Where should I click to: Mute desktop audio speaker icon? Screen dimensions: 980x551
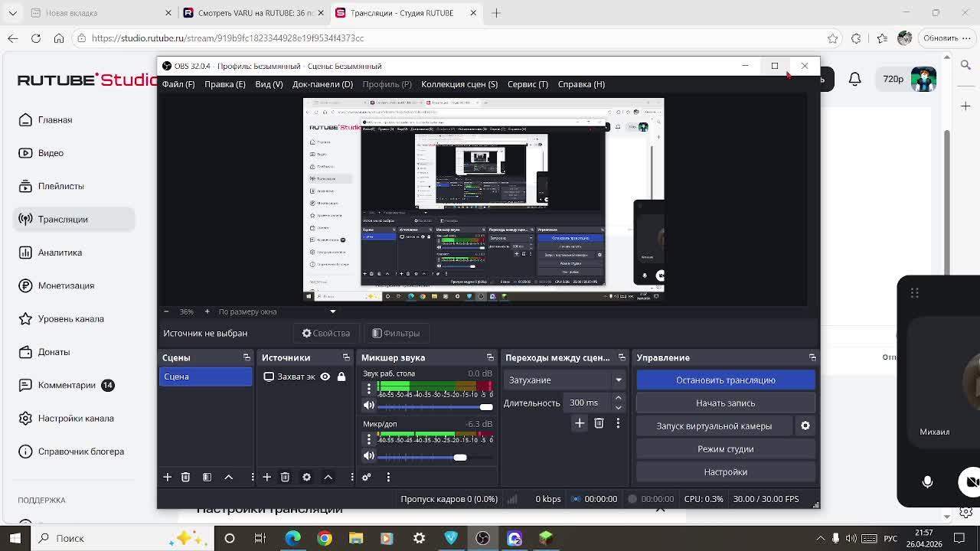click(x=369, y=406)
